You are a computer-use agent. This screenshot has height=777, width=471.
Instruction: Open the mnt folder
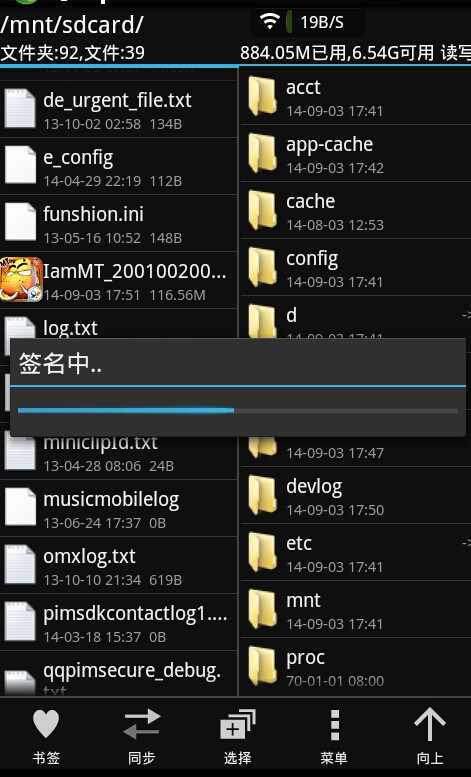click(355, 610)
